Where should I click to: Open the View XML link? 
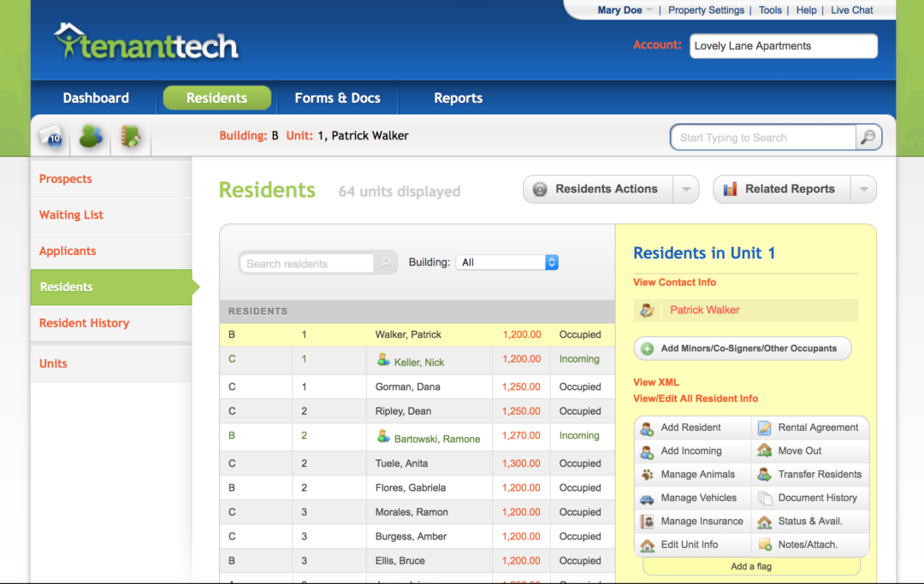(654, 382)
